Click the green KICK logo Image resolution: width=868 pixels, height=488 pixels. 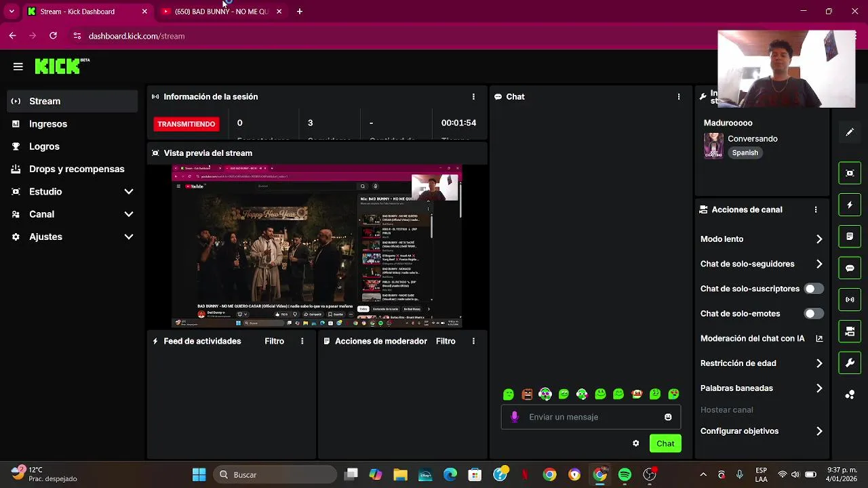point(58,66)
